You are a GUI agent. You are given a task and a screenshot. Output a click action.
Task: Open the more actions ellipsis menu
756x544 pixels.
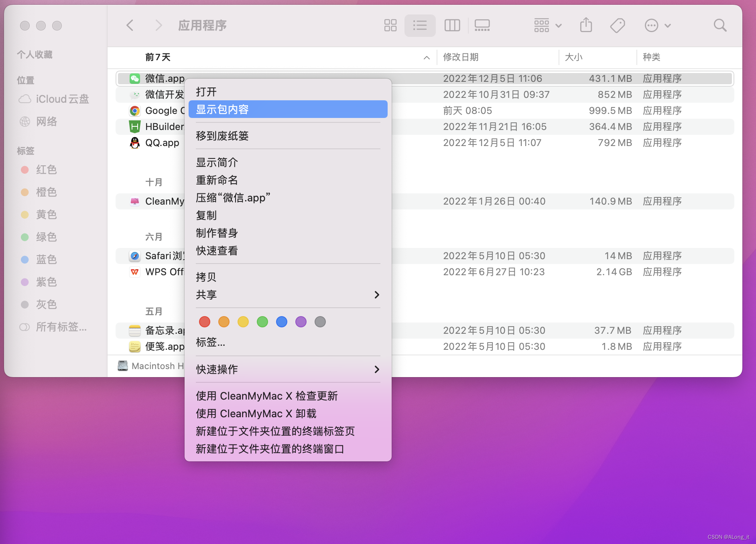click(658, 26)
